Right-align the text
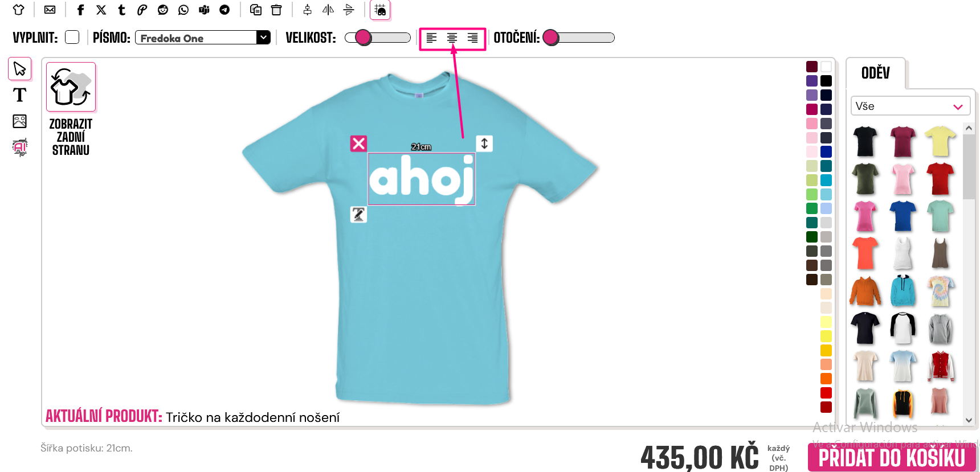Image resolution: width=980 pixels, height=472 pixels. tap(473, 38)
